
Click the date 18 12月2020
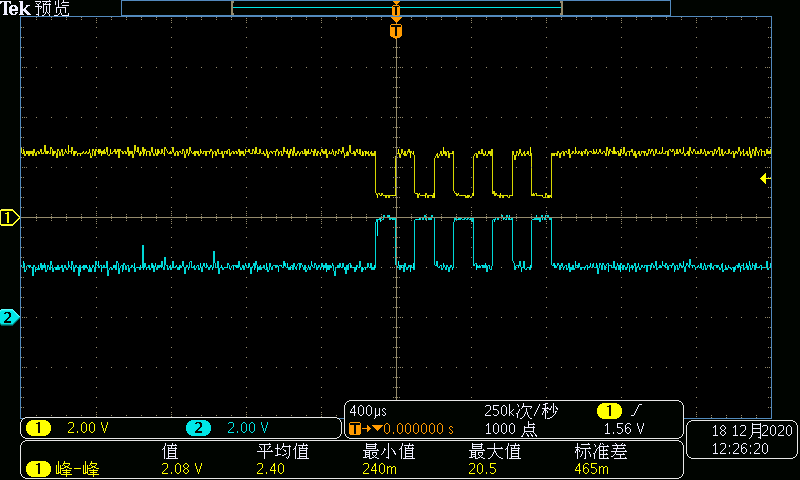point(752,431)
